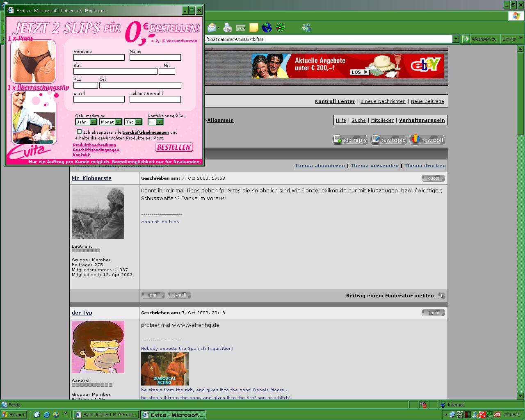
Task: Open the Produktbeschreibung link
Action: 94,145
